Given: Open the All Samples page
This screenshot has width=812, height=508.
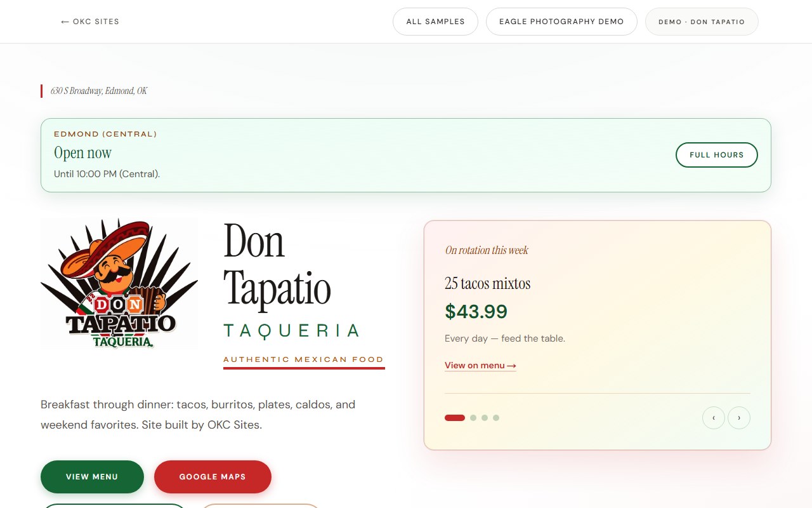Looking at the screenshot, I should (435, 22).
